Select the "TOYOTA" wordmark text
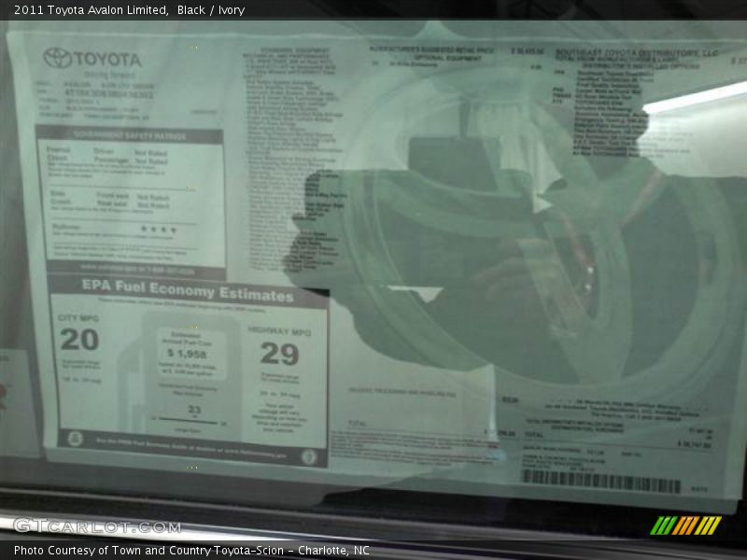747x560 pixels. [x=108, y=60]
